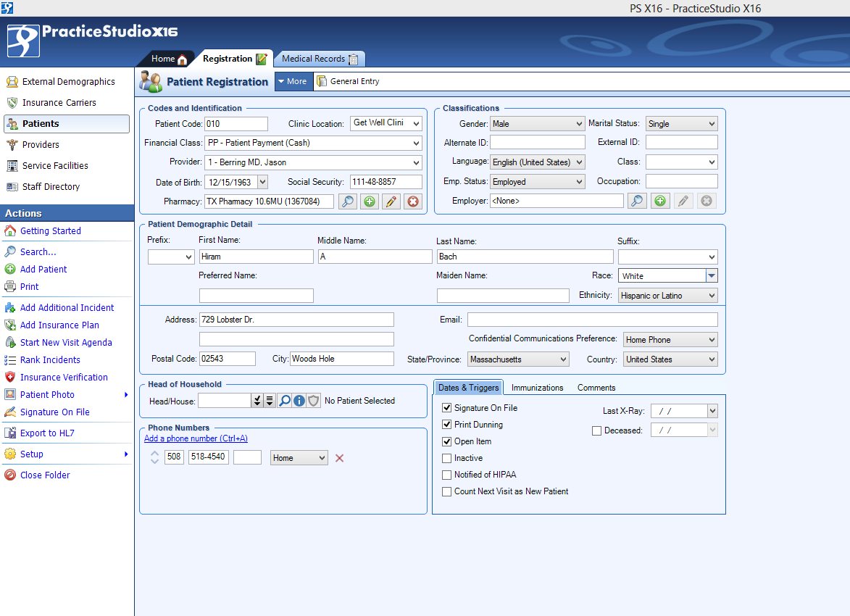This screenshot has height=616, width=850.
Task: Disable Print Dunning
Action: [x=447, y=424]
